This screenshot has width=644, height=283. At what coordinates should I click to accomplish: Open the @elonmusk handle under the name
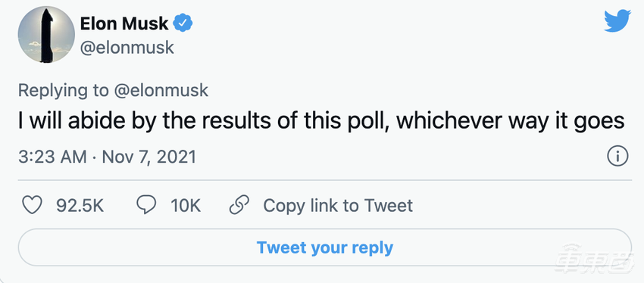tap(127, 48)
